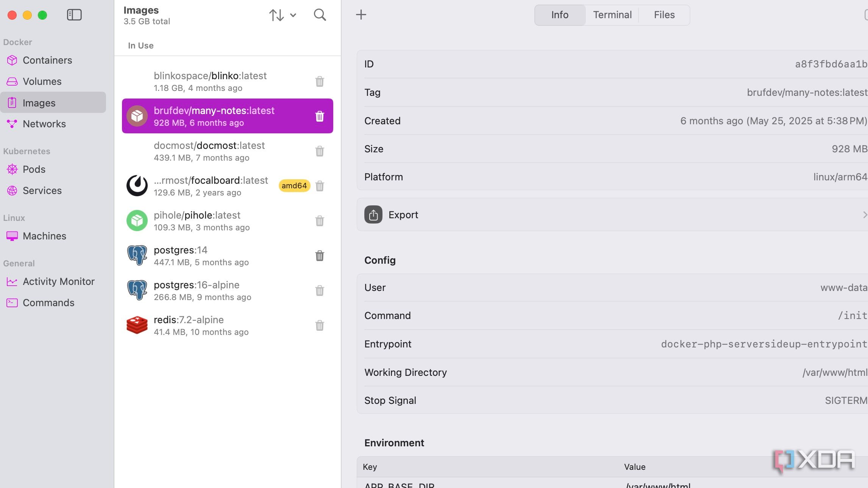
Task: Select the docmost/docmost:latest row
Action: click(x=228, y=151)
